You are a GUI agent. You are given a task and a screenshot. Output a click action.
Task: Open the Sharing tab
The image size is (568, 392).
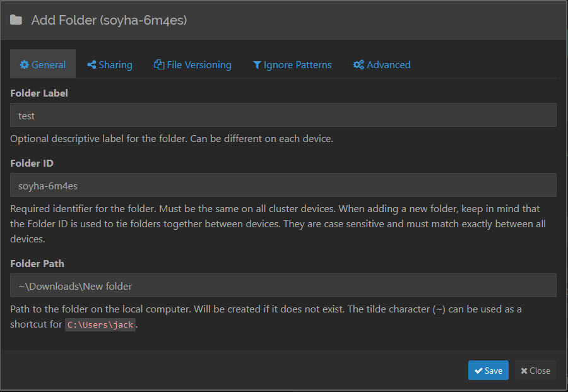pyautogui.click(x=110, y=64)
